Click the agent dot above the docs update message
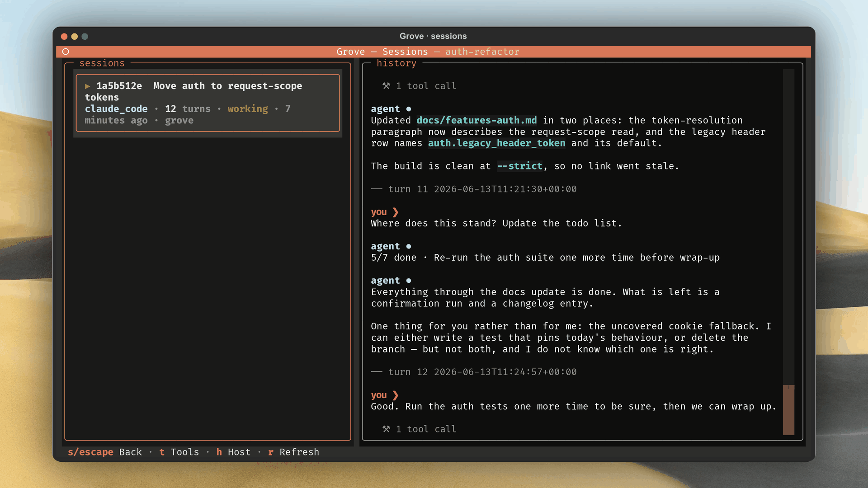 pyautogui.click(x=409, y=109)
